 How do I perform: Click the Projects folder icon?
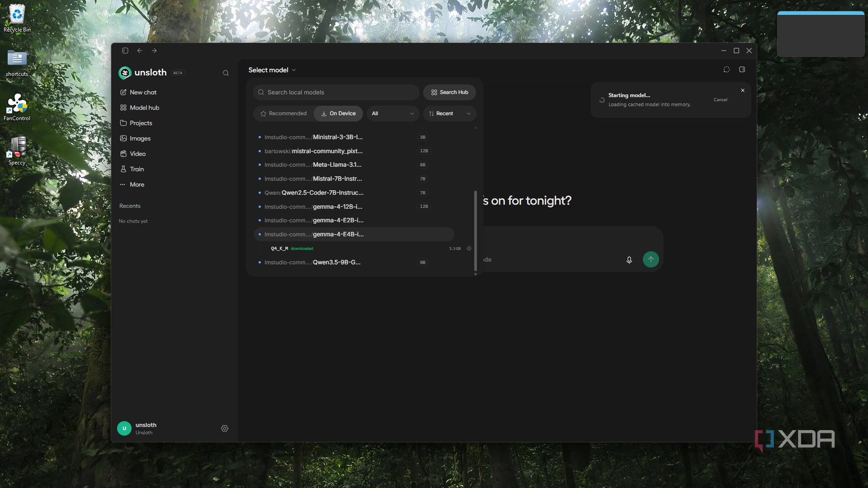(x=123, y=123)
